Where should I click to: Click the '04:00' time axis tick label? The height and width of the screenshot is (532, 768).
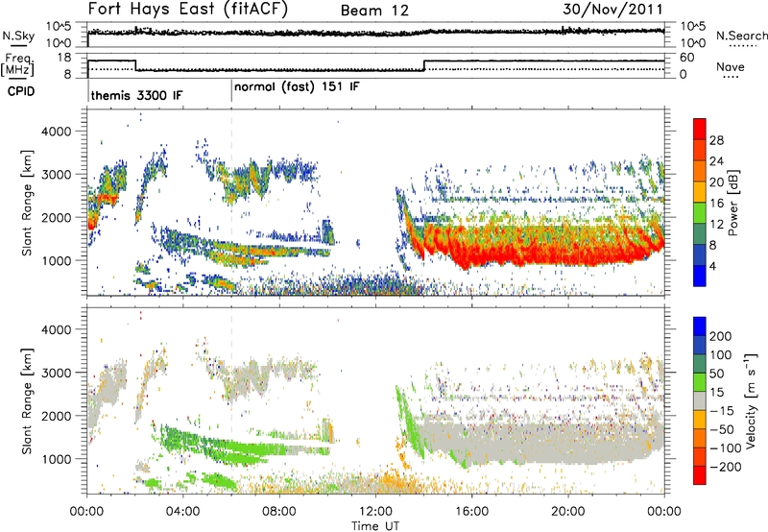[x=183, y=512]
